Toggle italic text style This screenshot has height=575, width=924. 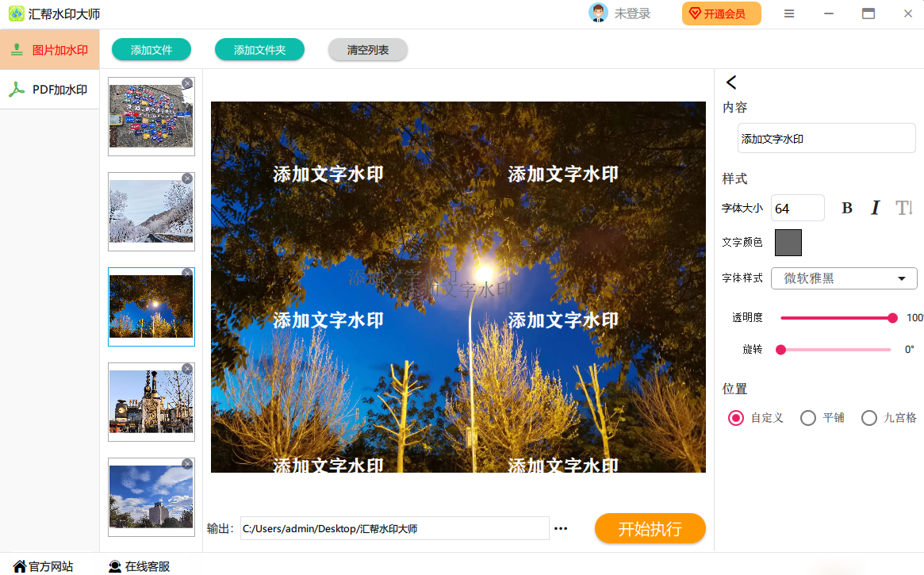[875, 208]
